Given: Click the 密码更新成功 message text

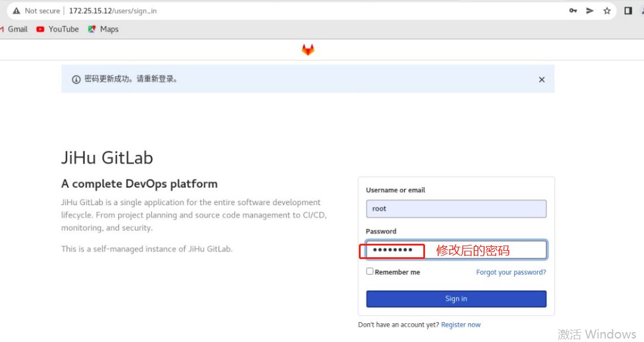Looking at the screenshot, I should pyautogui.click(x=131, y=79).
